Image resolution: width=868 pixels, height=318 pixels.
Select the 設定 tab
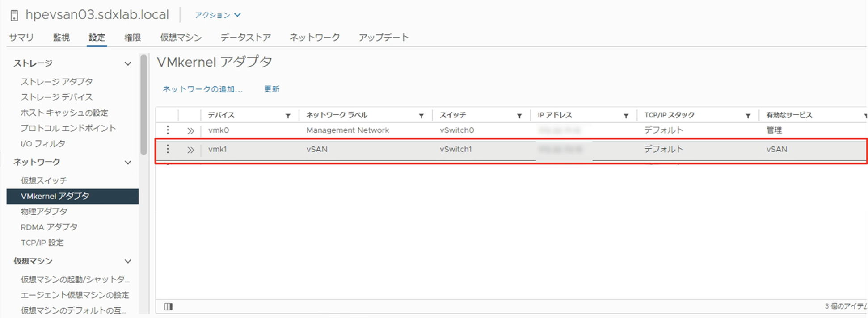tap(97, 38)
